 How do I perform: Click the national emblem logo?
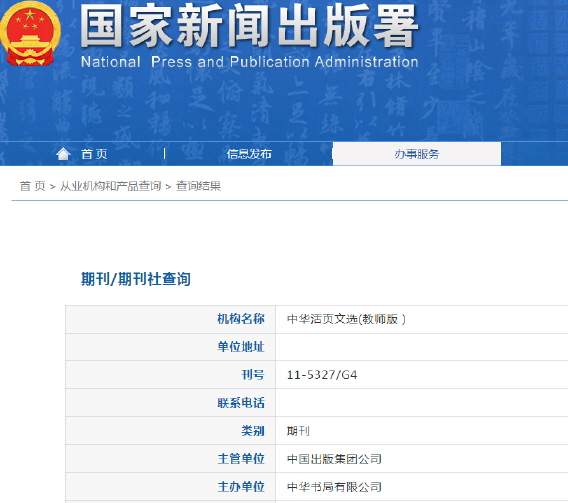[30, 34]
